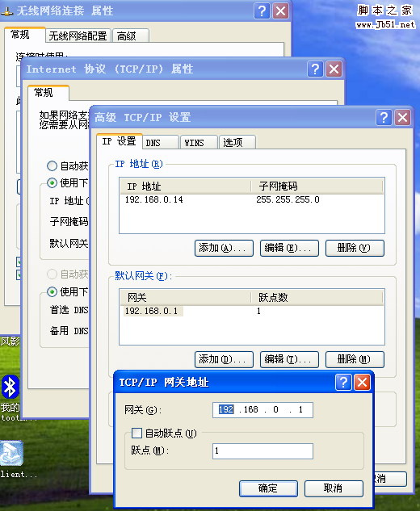Confirm gateway dialog with 确定
The width and height of the screenshot is (420, 511).
pos(268,488)
